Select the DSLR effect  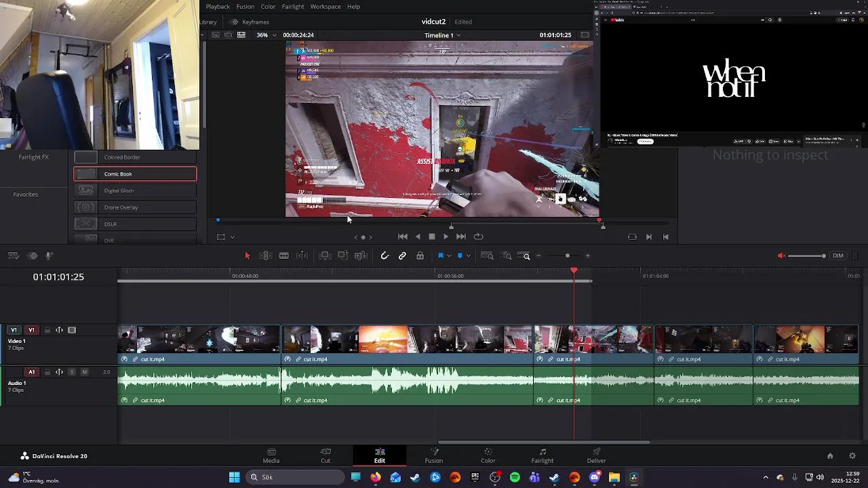135,224
